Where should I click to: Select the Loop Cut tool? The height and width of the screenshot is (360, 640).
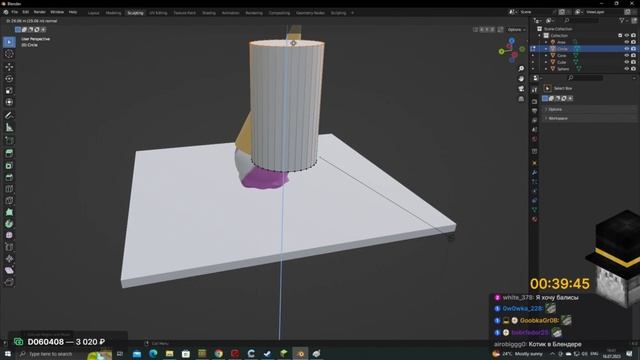pyautogui.click(x=9, y=189)
